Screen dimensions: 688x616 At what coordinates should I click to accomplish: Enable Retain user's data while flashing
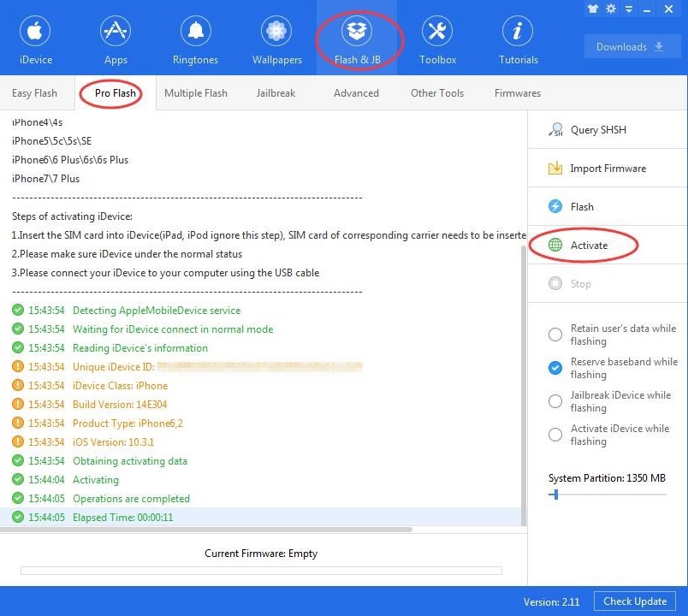(x=555, y=335)
